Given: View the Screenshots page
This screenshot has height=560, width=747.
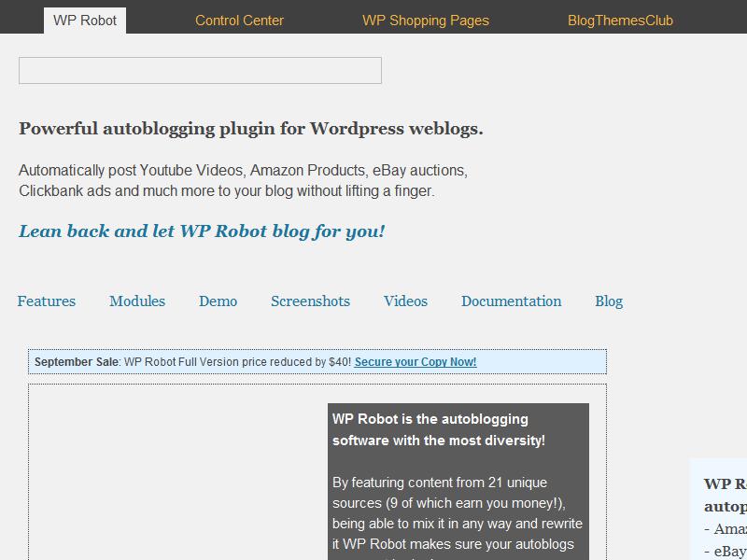Looking at the screenshot, I should (311, 301).
